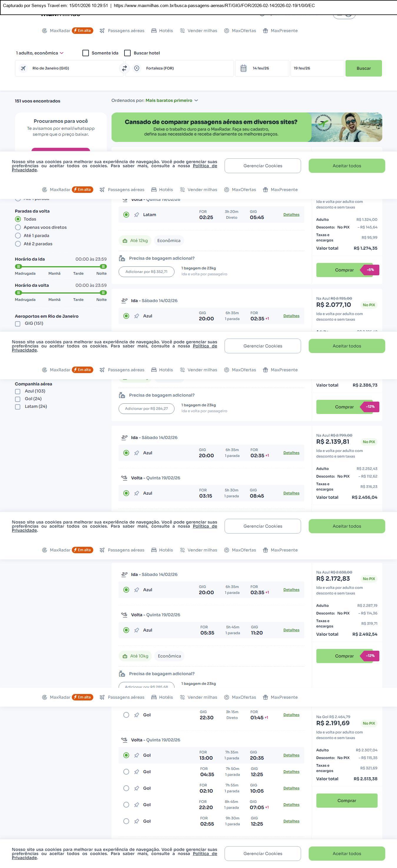Check the Buscar hotel option

tap(128, 53)
